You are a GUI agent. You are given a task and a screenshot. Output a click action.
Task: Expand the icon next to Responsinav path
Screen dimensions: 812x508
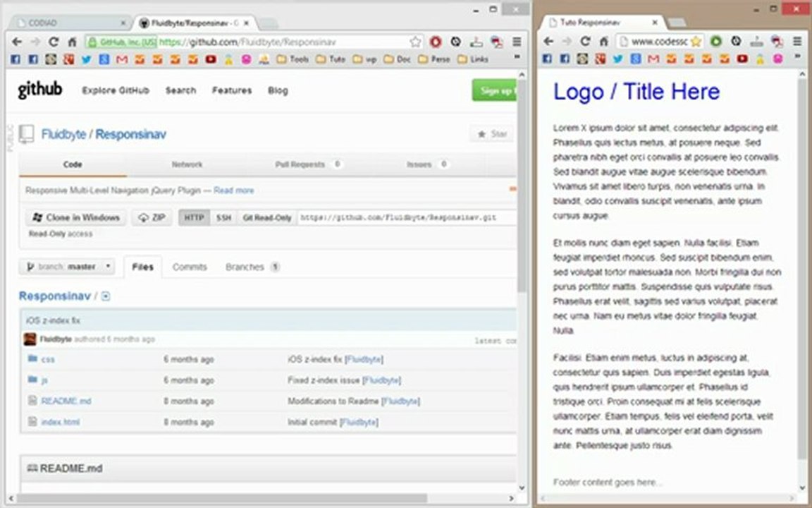pyautogui.click(x=106, y=296)
